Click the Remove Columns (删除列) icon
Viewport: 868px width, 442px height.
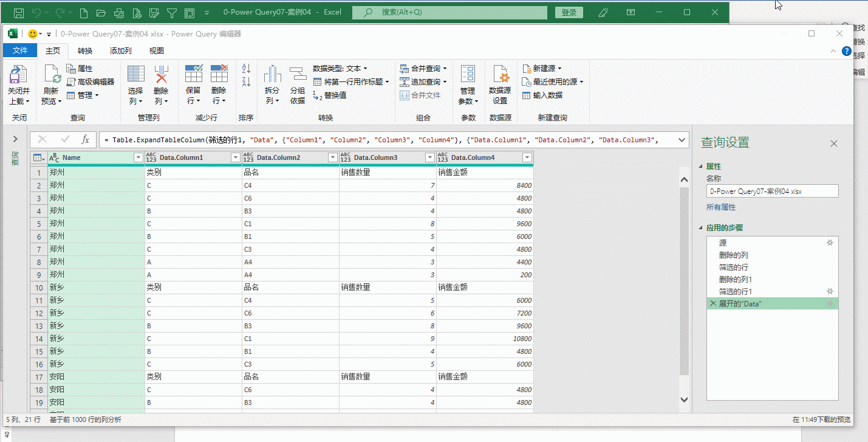pyautogui.click(x=161, y=74)
